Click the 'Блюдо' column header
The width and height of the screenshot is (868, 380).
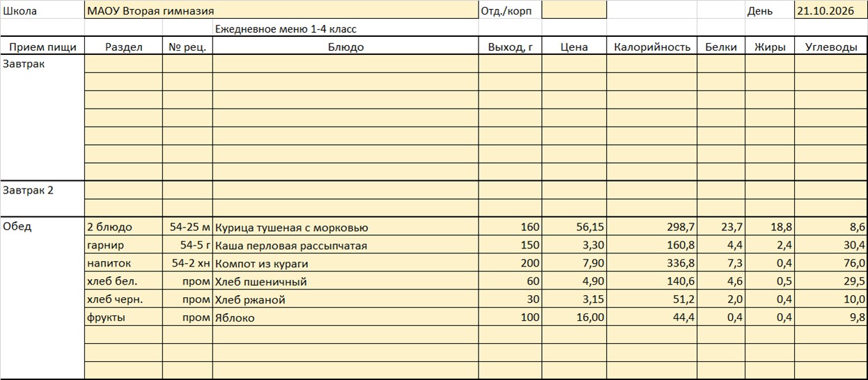(x=346, y=47)
